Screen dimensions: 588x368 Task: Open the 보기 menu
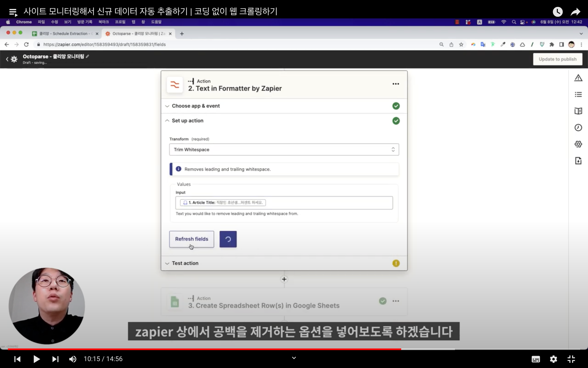click(x=67, y=22)
